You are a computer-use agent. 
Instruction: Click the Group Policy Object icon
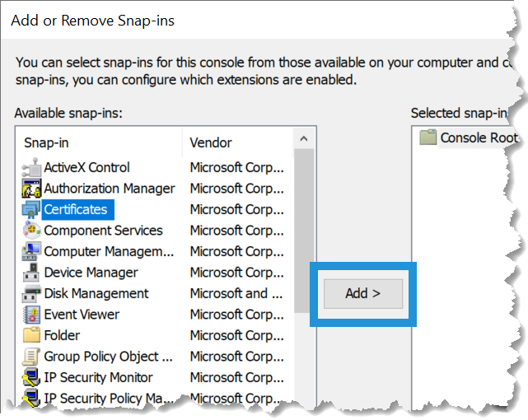(31, 357)
